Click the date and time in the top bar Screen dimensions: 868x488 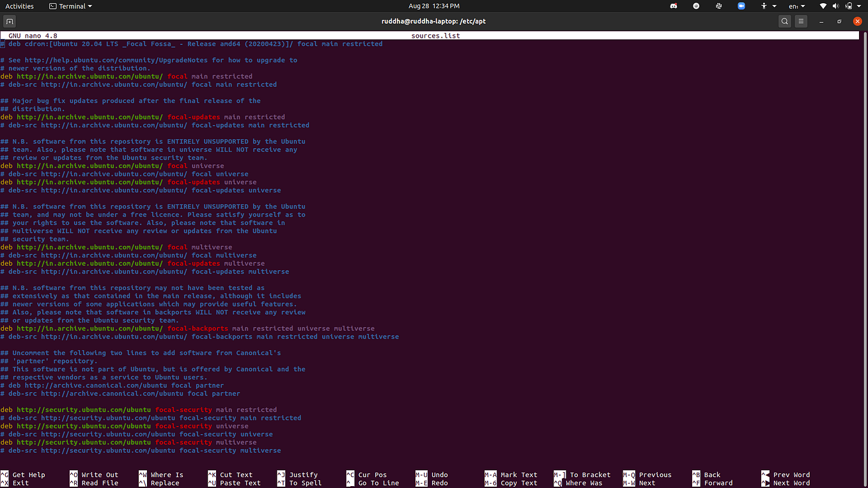434,6
